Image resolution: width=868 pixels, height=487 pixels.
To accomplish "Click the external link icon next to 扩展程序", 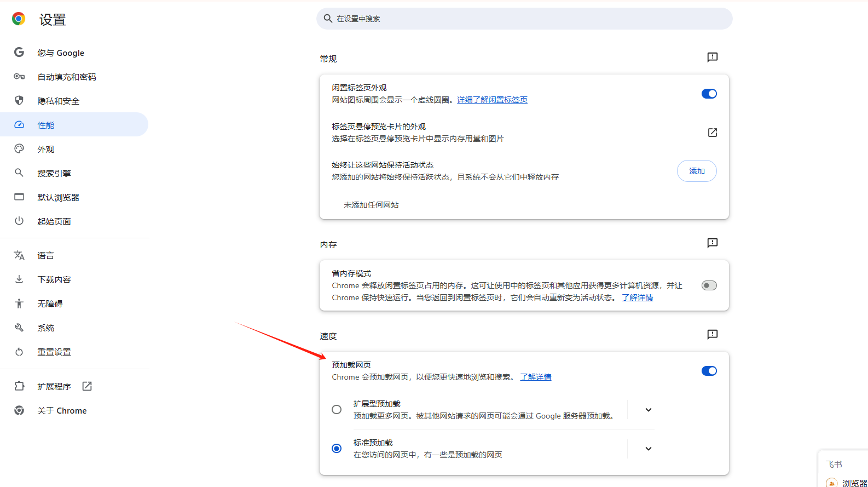I will (x=87, y=386).
